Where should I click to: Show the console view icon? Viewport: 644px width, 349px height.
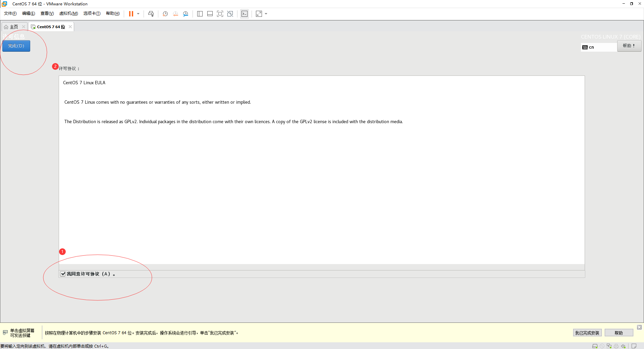click(245, 14)
